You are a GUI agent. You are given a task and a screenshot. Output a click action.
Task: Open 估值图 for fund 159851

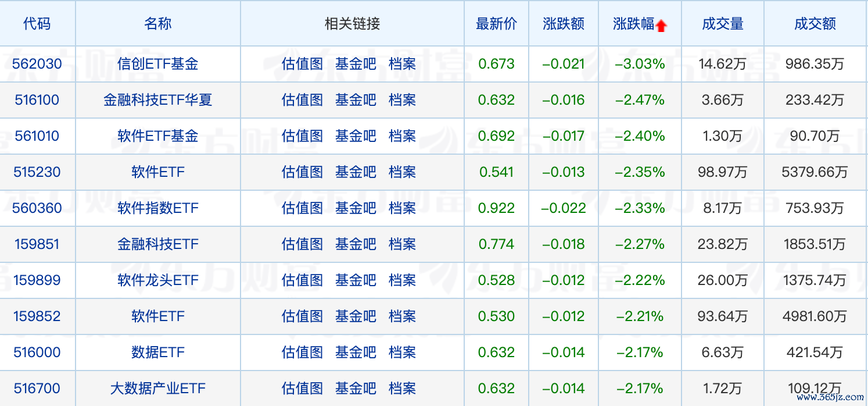point(302,244)
